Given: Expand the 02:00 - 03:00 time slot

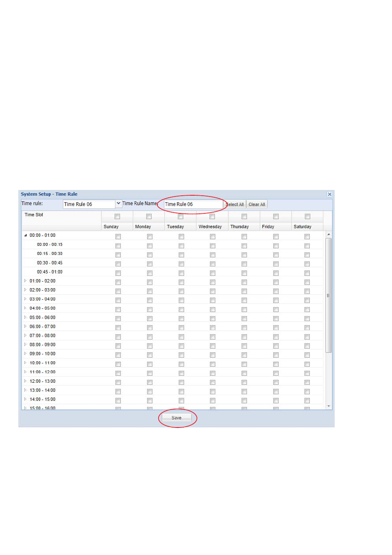Looking at the screenshot, I should click(x=25, y=290).
